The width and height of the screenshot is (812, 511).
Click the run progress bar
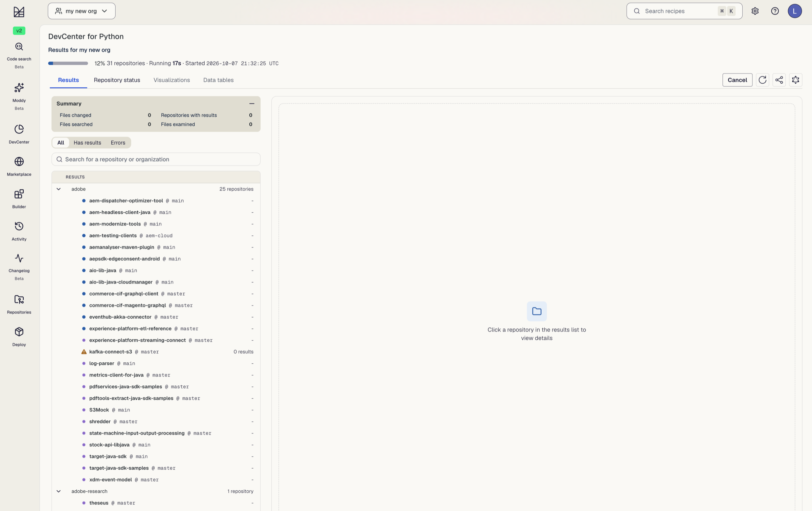68,63
